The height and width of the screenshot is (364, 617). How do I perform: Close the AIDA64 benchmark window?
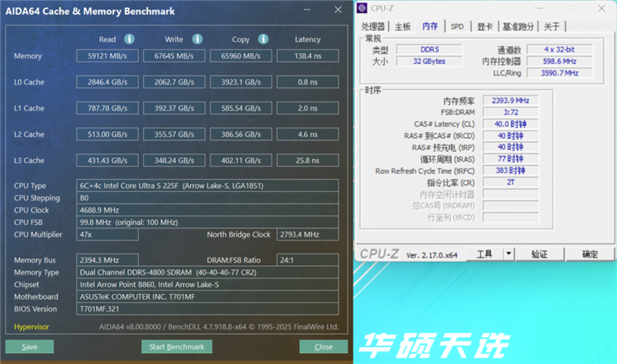click(x=338, y=10)
